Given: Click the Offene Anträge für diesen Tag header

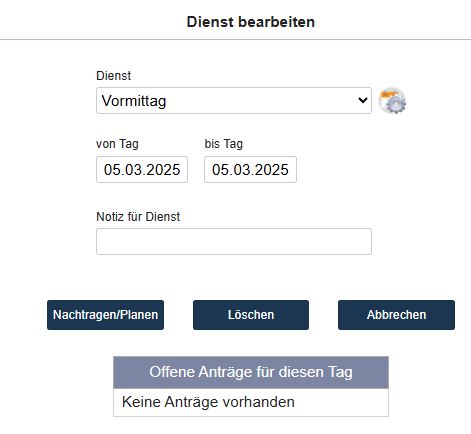Looking at the screenshot, I should coord(251,372).
